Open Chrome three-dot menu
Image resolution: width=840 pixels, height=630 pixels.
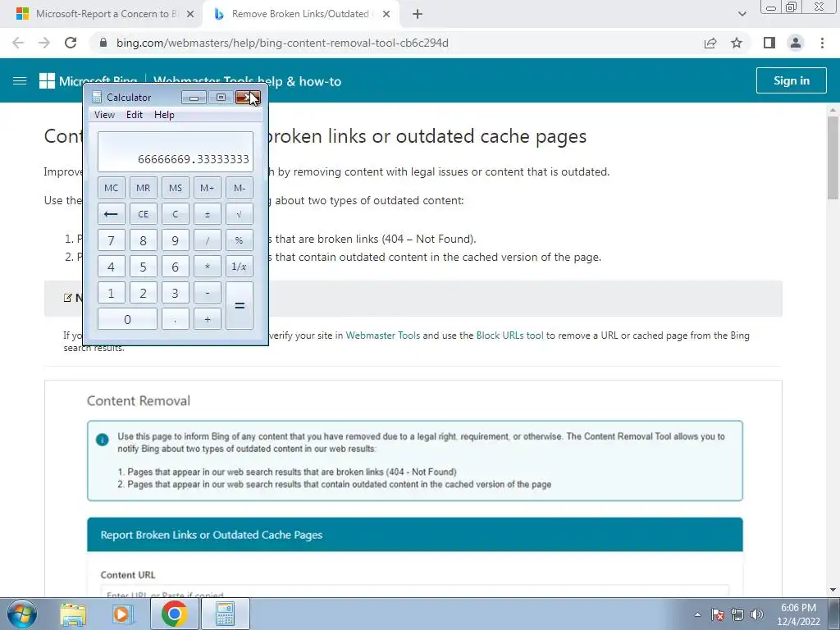[x=822, y=43]
